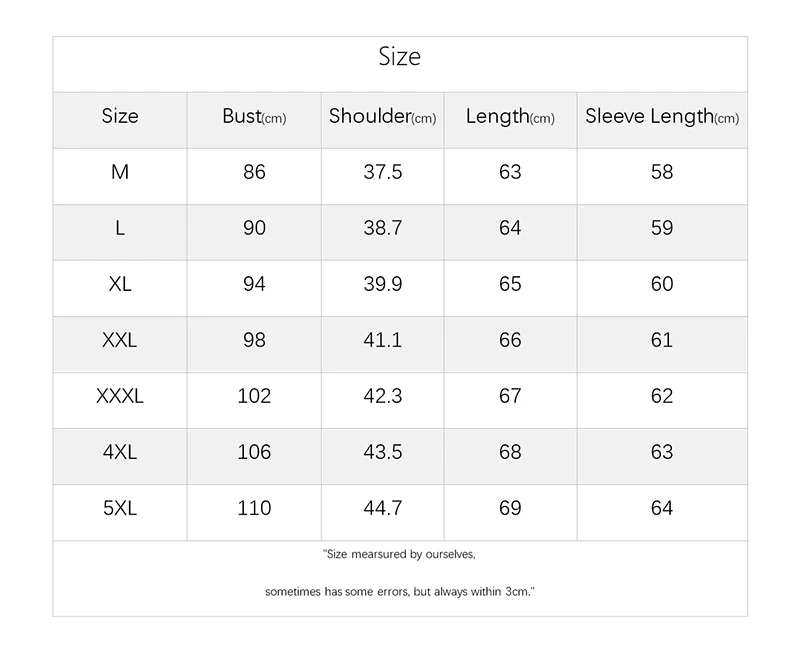Click the bust value 86
Image resolution: width=800 pixels, height=659 pixels.
click(254, 172)
